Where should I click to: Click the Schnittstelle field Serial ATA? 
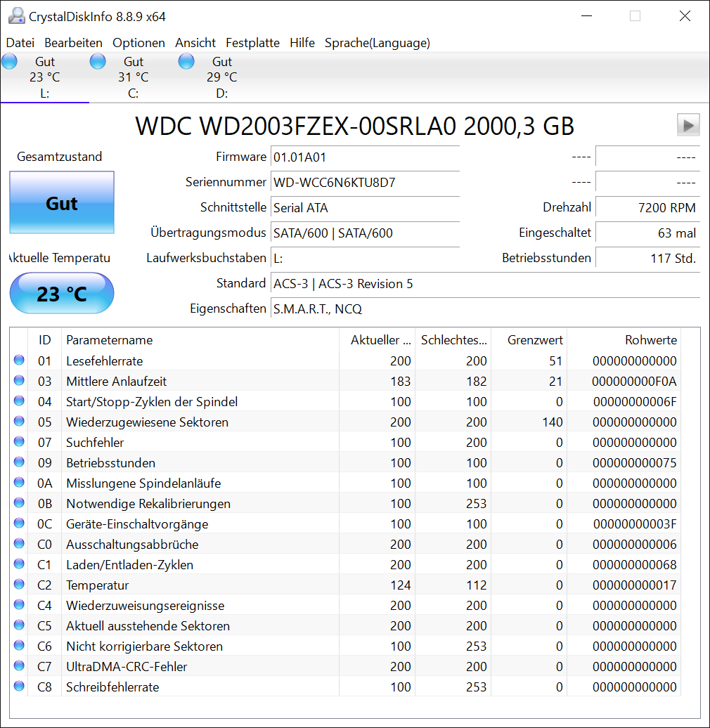pyautogui.click(x=365, y=207)
